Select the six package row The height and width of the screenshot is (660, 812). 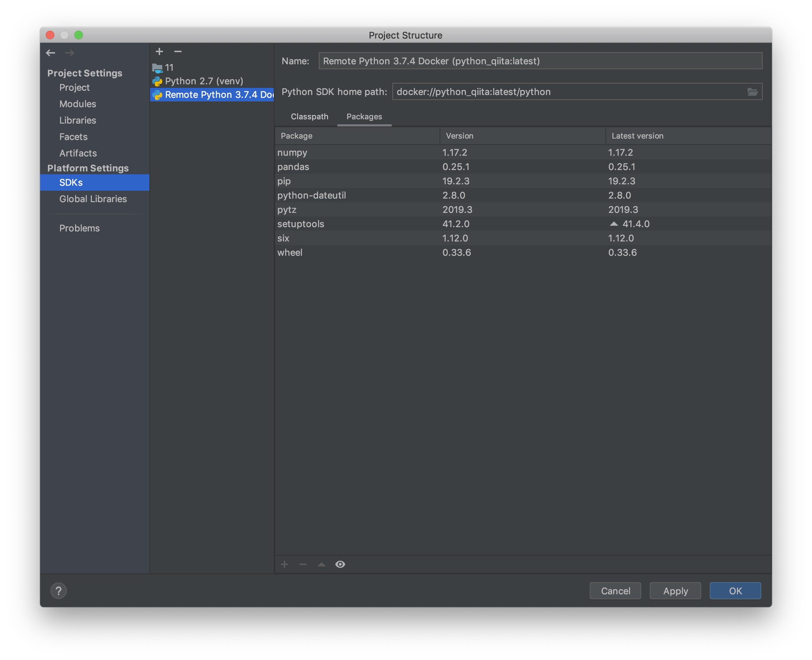[523, 238]
